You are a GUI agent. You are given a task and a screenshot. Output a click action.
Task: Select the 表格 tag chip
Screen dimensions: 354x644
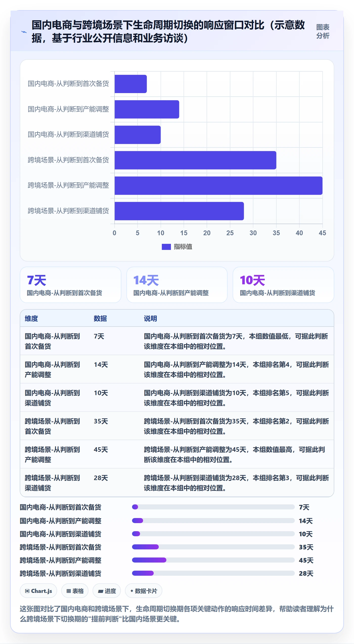(x=75, y=591)
